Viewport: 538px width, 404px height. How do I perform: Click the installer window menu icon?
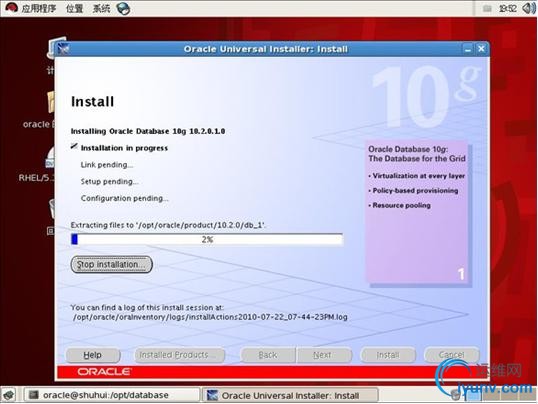(63, 49)
